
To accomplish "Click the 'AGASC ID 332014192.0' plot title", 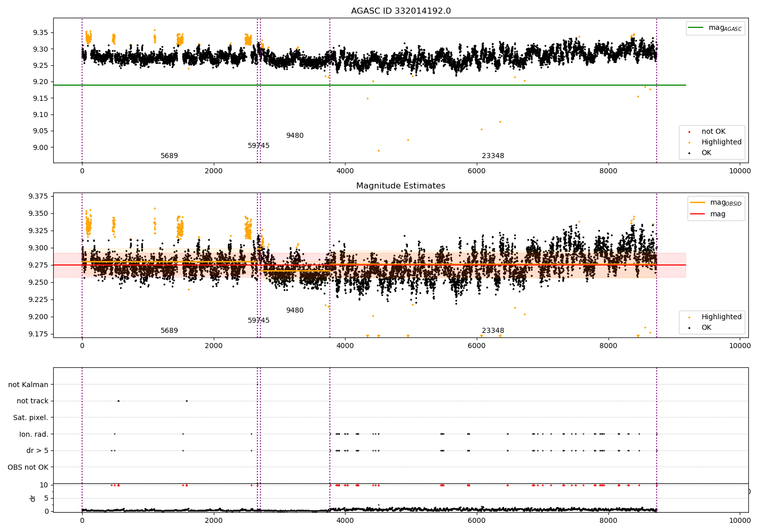I will pyautogui.click(x=401, y=11).
